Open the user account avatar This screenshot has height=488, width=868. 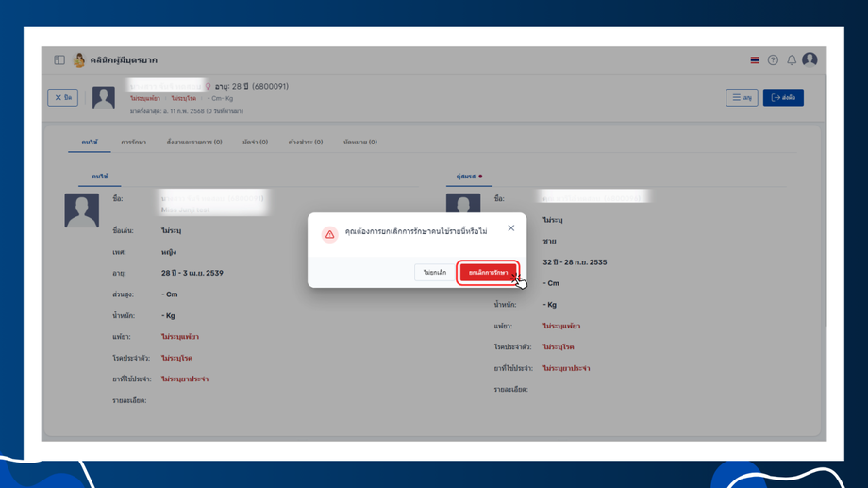click(x=810, y=59)
